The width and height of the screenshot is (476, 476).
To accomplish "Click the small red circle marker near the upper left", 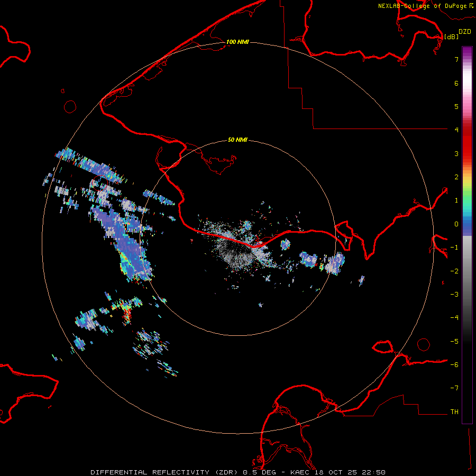I will [x=70, y=107].
